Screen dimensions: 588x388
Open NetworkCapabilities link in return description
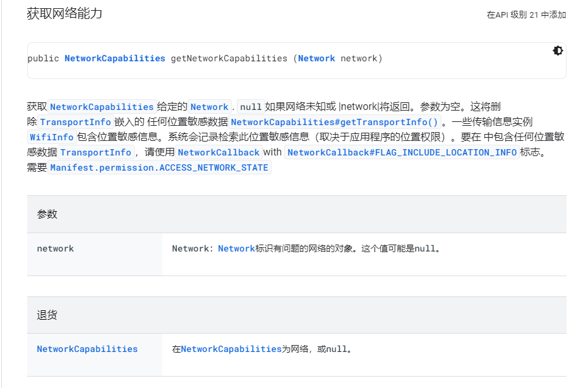(x=231, y=349)
